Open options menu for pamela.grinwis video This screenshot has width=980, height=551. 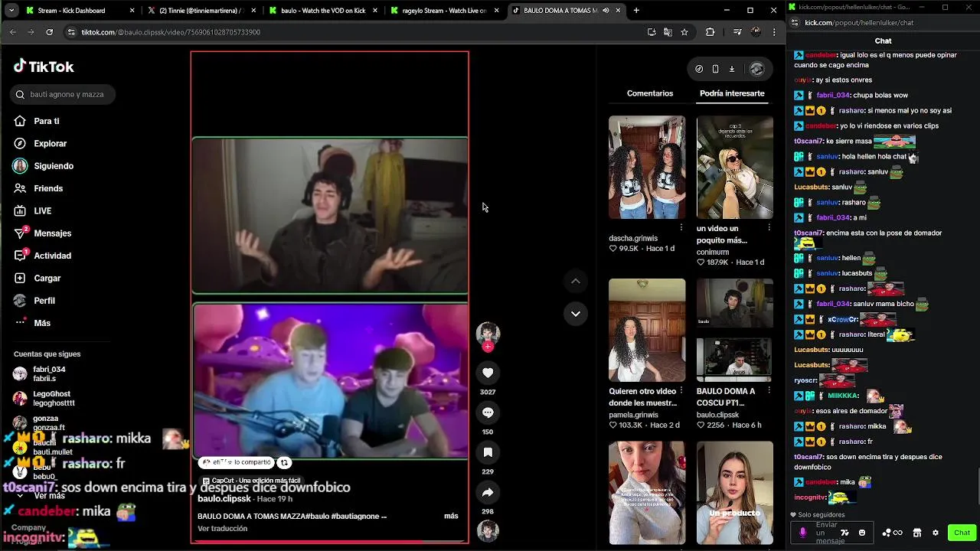tap(681, 390)
